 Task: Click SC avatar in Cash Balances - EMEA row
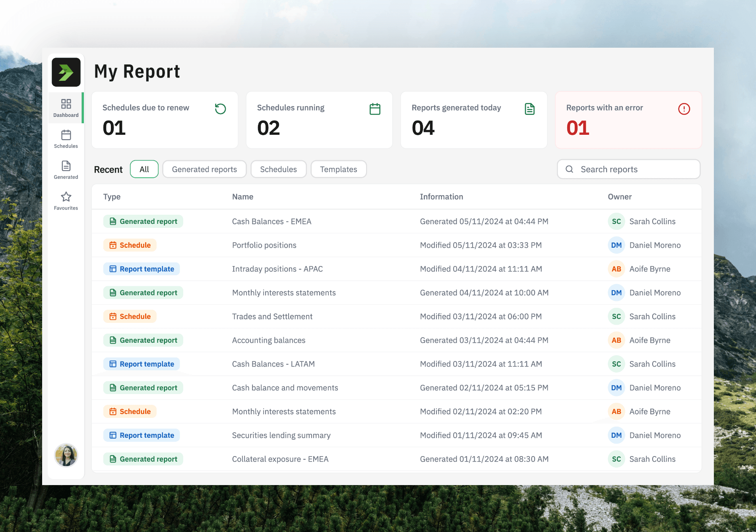616,221
